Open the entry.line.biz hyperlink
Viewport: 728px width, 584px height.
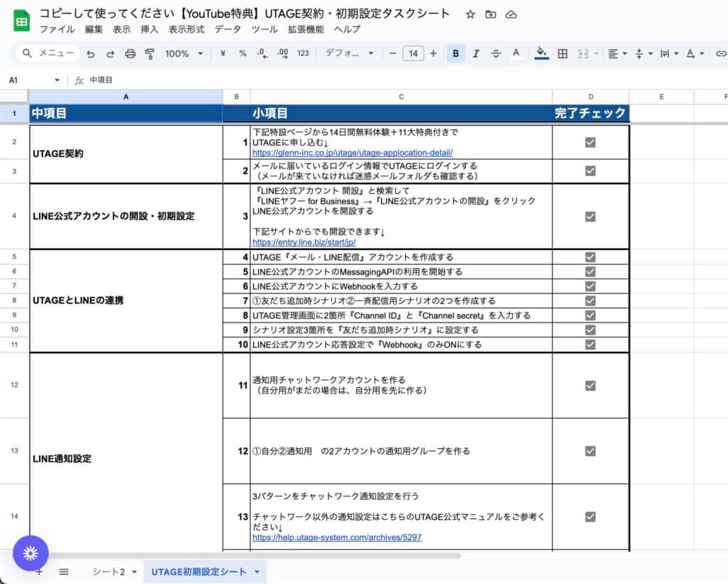coord(304,242)
